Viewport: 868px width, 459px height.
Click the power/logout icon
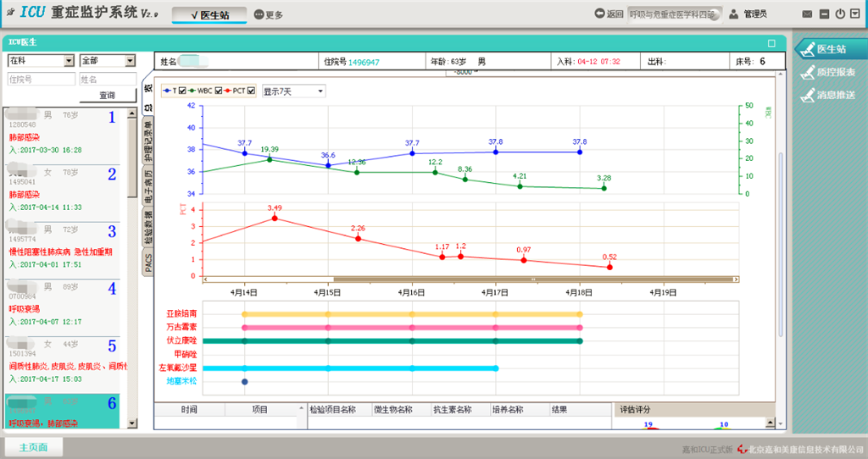click(839, 14)
